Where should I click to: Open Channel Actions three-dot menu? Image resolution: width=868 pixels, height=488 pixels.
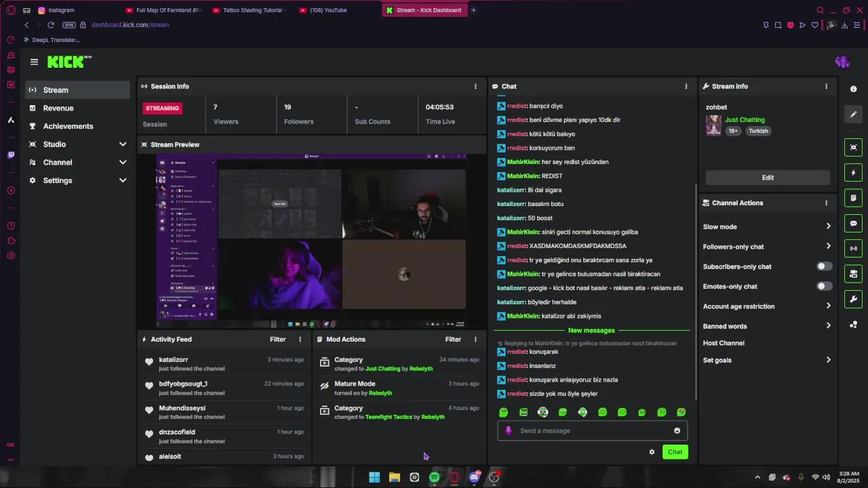pyautogui.click(x=826, y=203)
